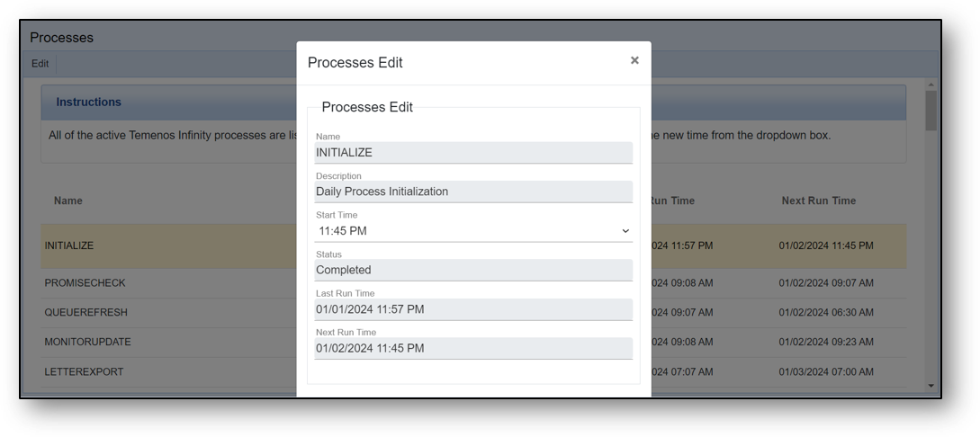Image resolution: width=980 pixels, height=437 pixels.
Task: Select the MONITORUPDATE process row
Action: click(473, 342)
